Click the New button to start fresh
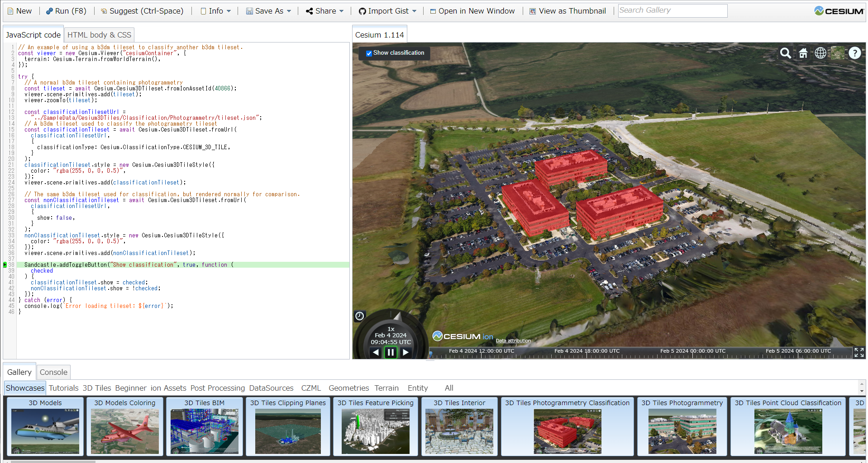The width and height of the screenshot is (868, 463). pos(19,10)
